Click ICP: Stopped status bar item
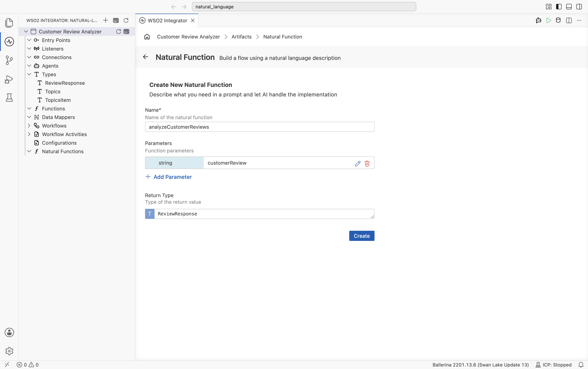The height and width of the screenshot is (369, 588). coord(554,365)
